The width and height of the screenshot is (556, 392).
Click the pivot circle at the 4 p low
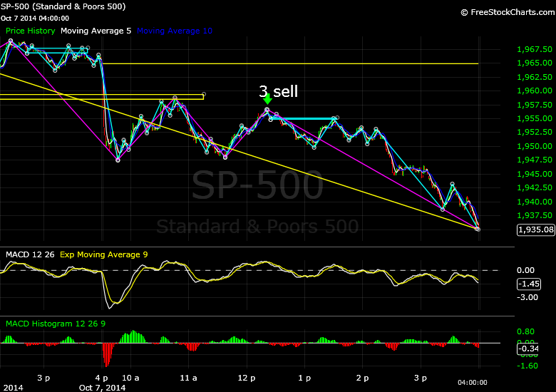118,160
